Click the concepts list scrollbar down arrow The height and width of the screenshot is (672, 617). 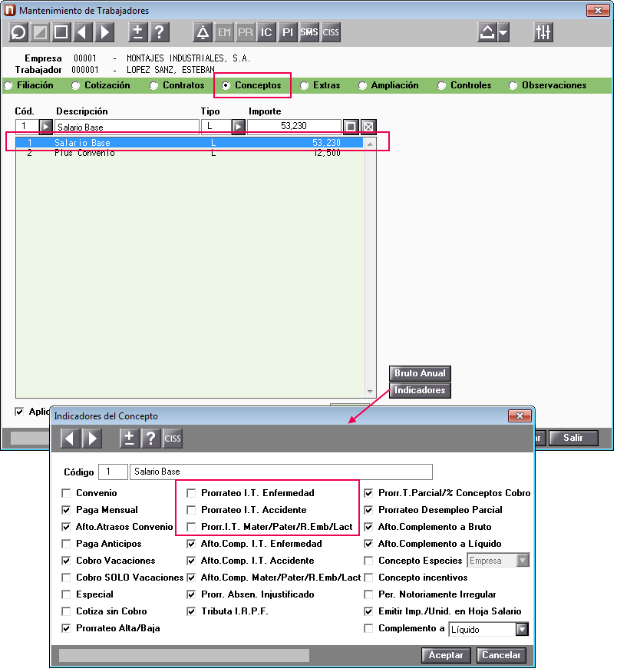pyautogui.click(x=370, y=392)
